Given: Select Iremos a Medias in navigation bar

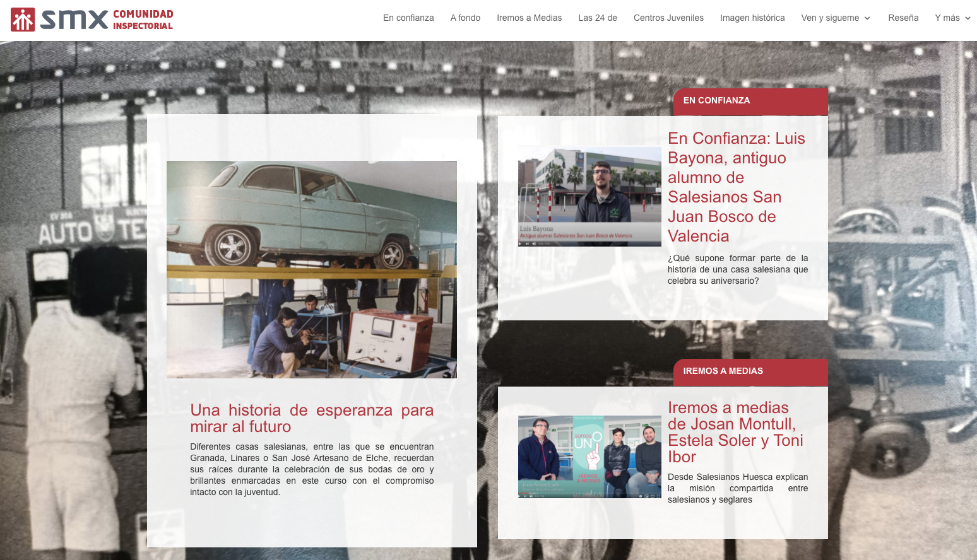Looking at the screenshot, I should (x=529, y=18).
